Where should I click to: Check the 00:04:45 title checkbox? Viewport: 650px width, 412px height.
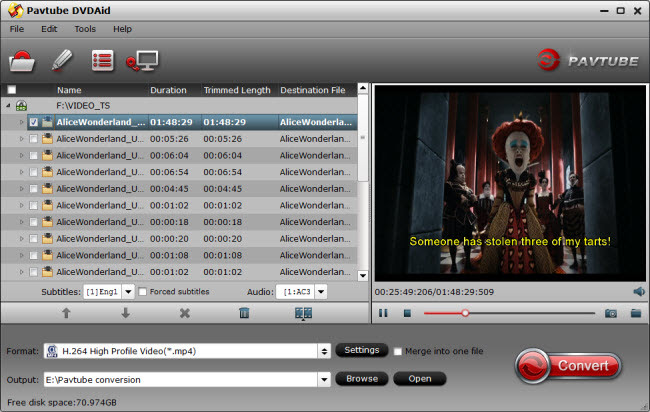(34, 189)
